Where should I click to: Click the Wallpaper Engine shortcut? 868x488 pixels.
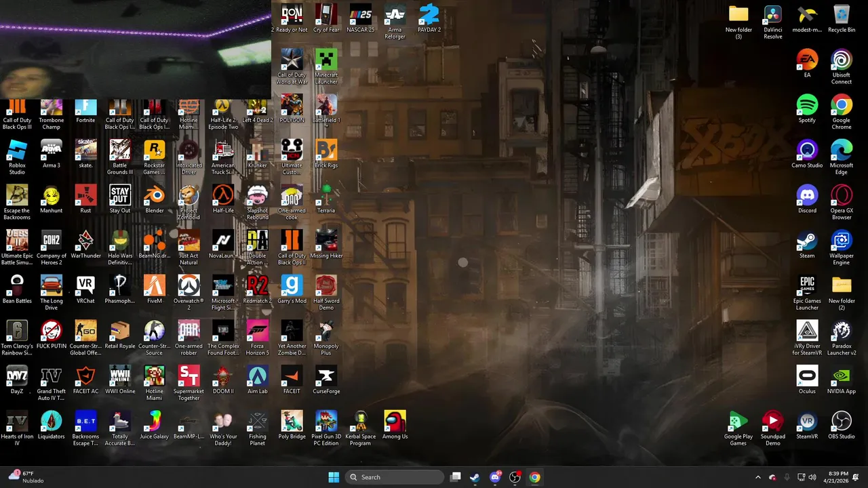(x=842, y=247)
